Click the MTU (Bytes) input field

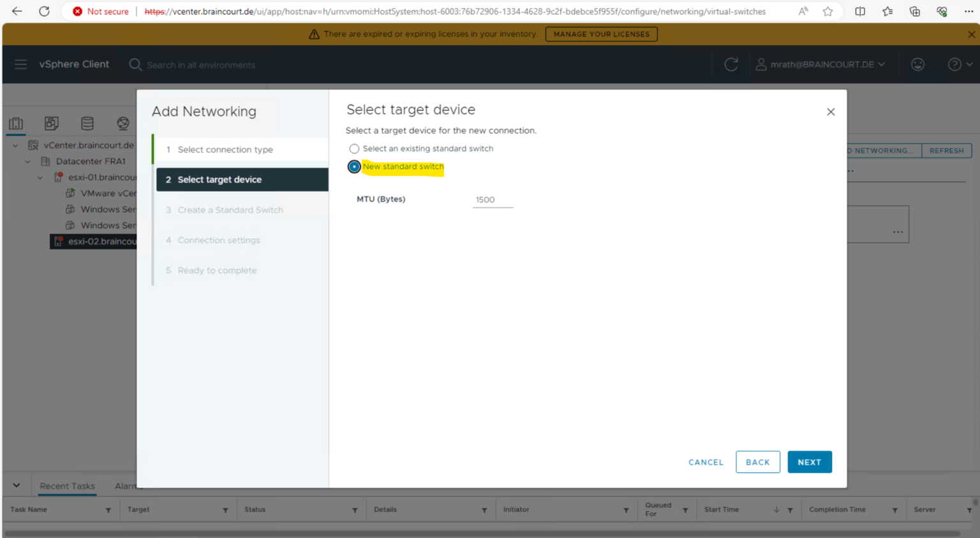[492, 200]
